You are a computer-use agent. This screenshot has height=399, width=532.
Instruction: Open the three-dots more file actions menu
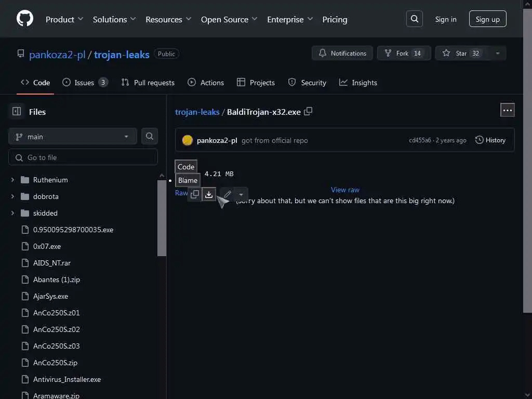click(507, 110)
